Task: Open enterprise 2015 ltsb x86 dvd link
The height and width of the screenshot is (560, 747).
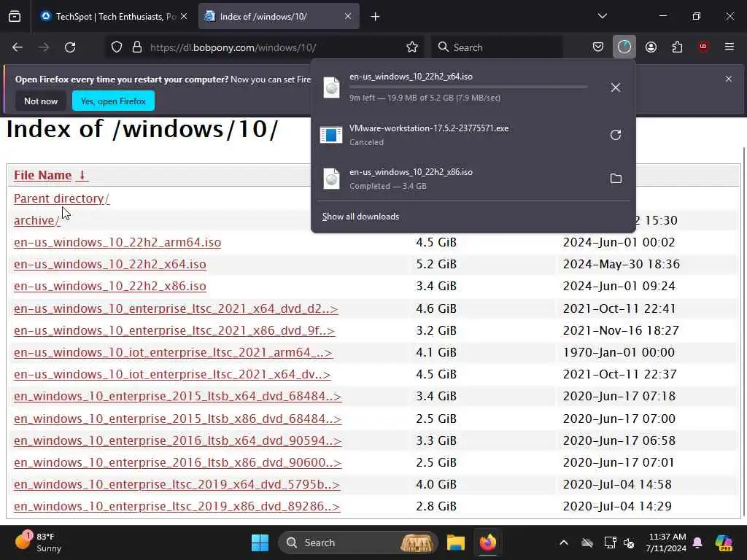Action: click(x=178, y=419)
